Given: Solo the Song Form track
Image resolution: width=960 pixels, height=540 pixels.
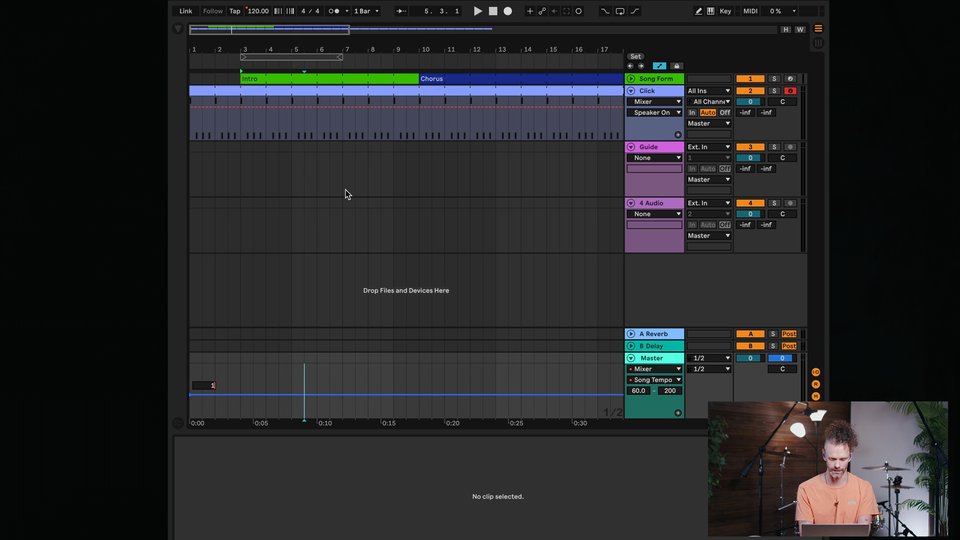Looking at the screenshot, I should 774,79.
